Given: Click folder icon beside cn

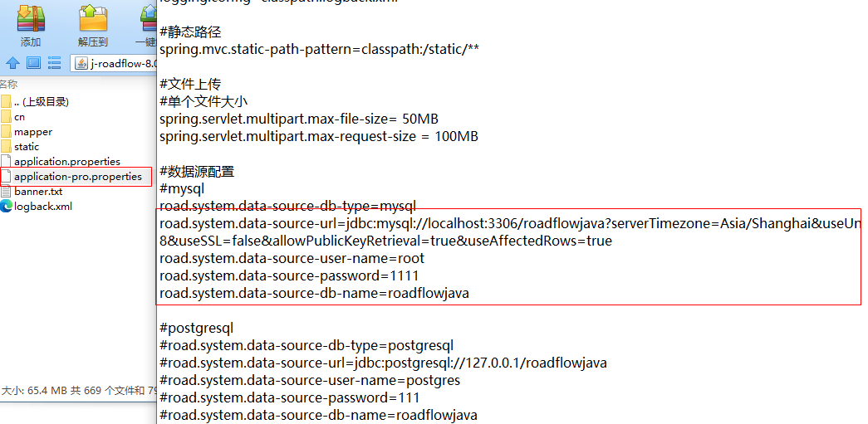Looking at the screenshot, I should [x=6, y=117].
